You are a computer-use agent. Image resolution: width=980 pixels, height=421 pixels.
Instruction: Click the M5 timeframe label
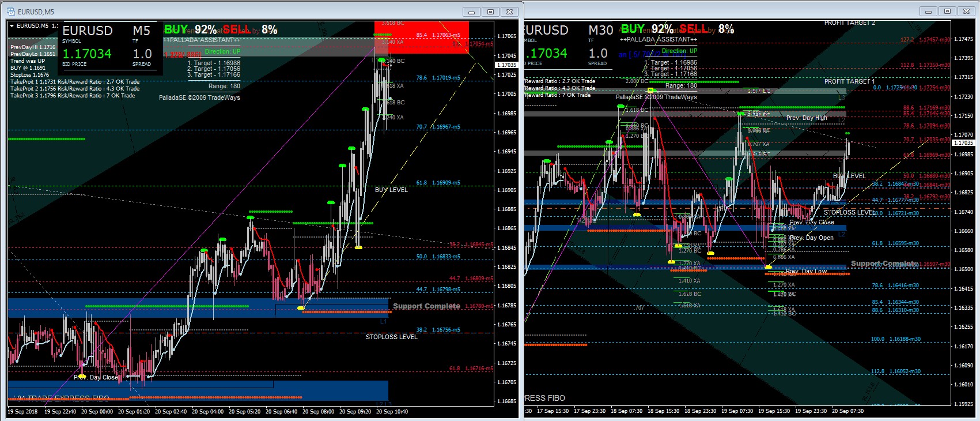click(x=142, y=31)
